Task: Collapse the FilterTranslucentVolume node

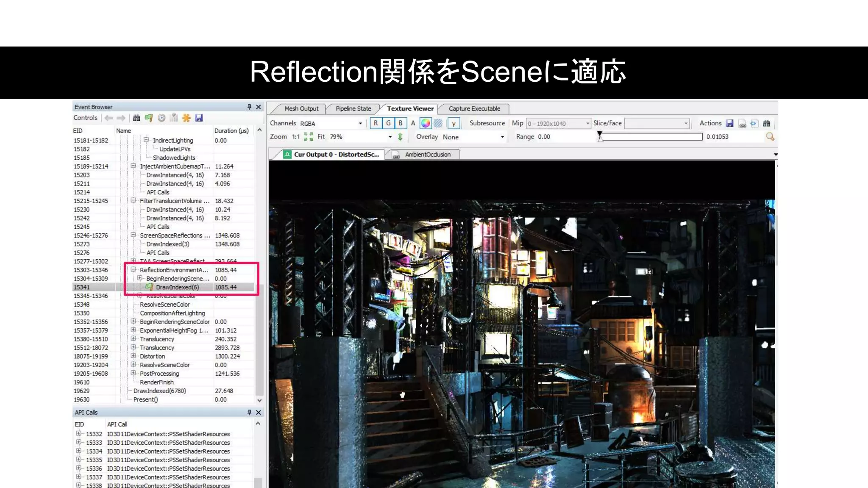Action: 133,200
